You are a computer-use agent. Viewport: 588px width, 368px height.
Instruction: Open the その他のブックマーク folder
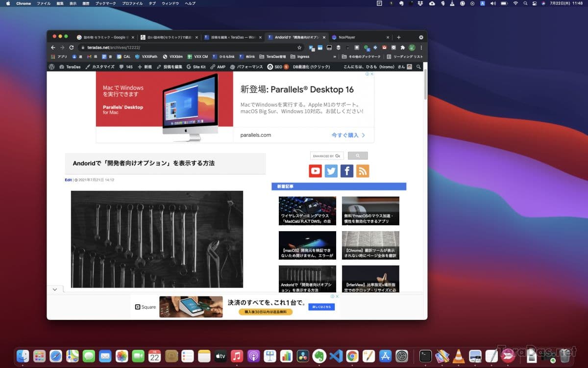coord(360,56)
